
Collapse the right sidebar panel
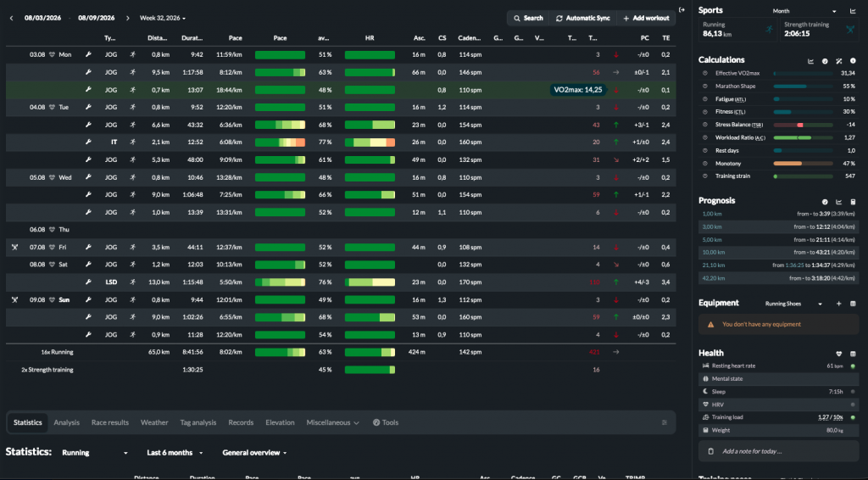682,10
